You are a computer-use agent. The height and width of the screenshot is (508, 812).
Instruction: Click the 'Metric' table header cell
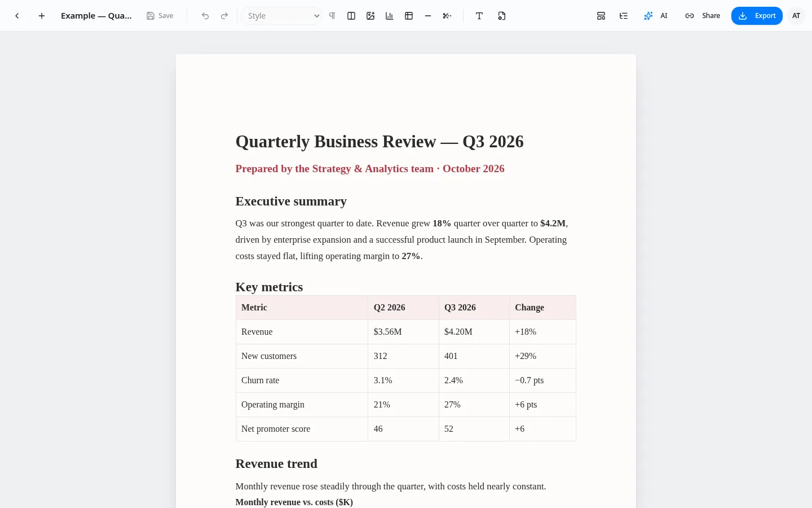[302, 308]
